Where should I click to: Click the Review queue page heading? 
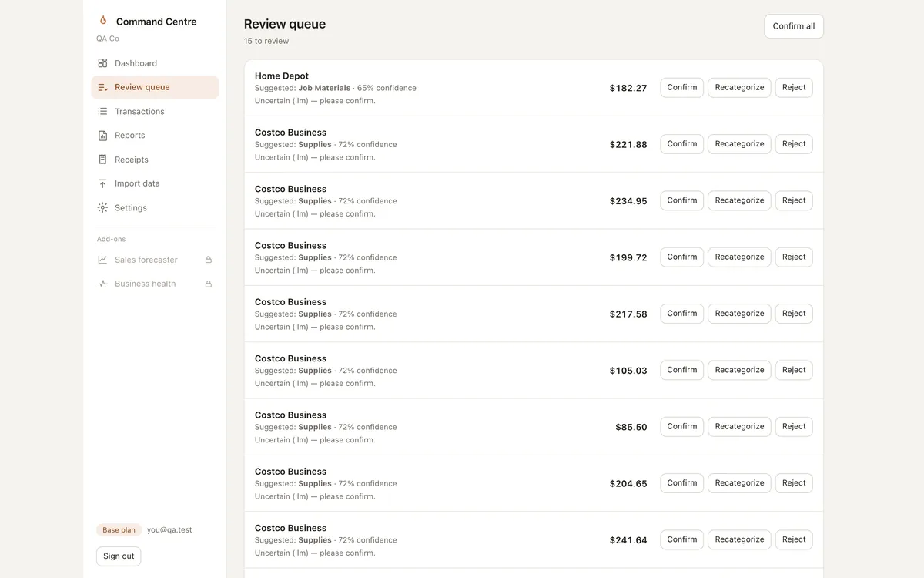285,24
